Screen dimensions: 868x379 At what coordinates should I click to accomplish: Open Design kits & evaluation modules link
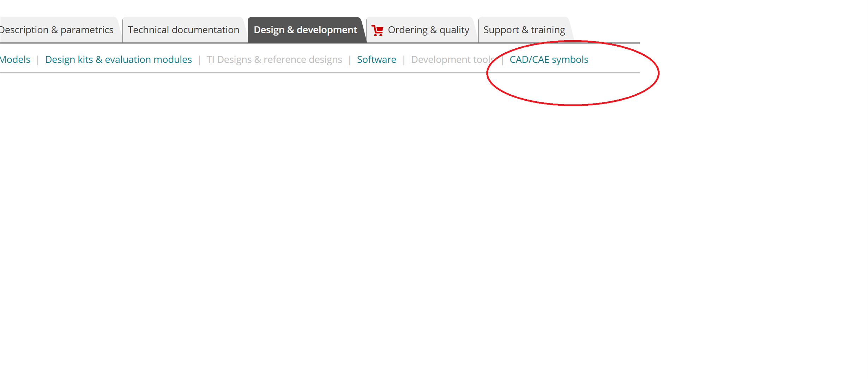[x=119, y=59]
